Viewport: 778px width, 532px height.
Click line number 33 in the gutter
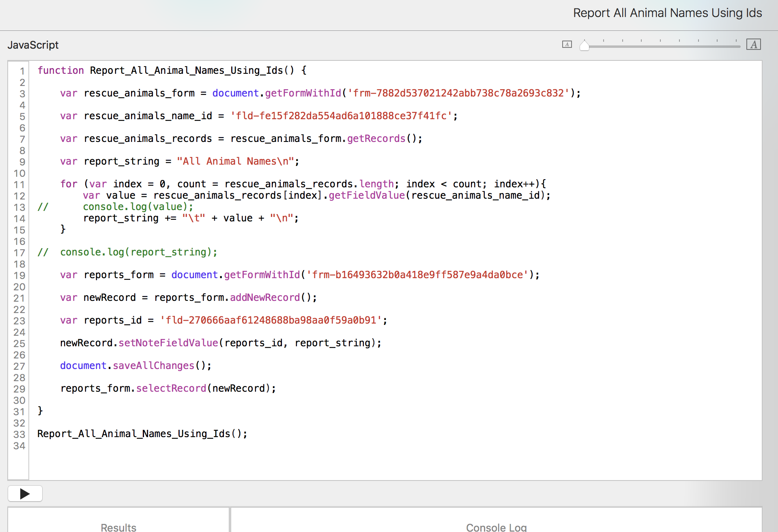point(19,434)
